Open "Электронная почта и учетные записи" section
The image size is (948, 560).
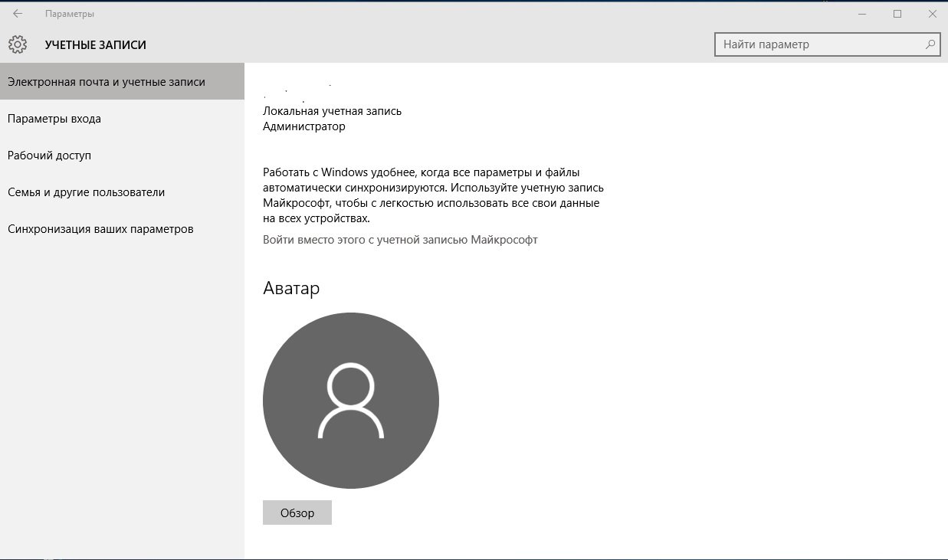click(x=122, y=81)
